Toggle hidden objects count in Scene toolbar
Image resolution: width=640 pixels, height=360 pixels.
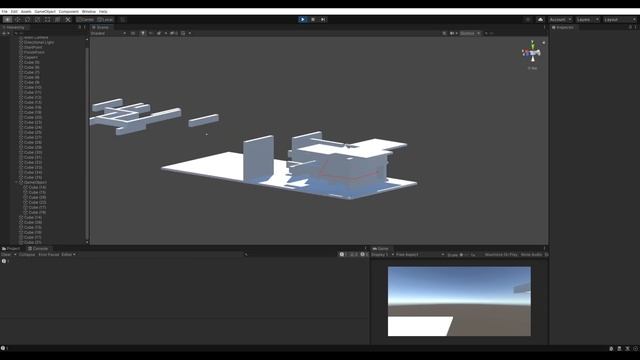(x=174, y=33)
